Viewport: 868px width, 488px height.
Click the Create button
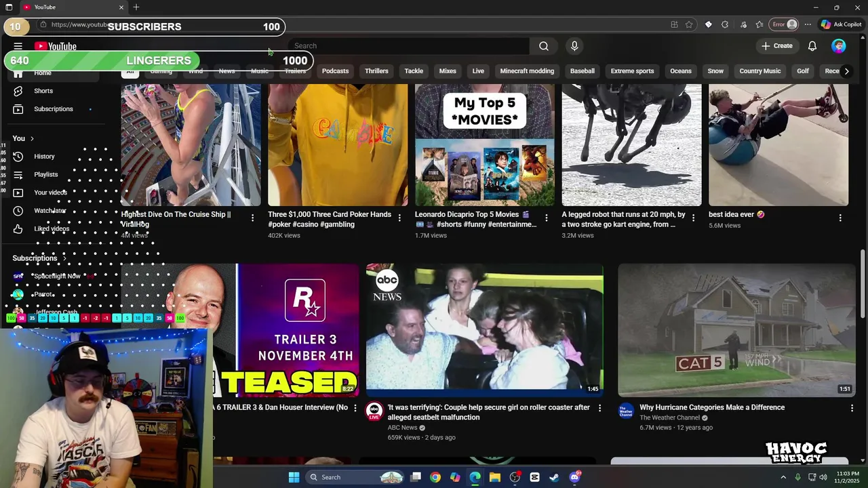point(777,46)
